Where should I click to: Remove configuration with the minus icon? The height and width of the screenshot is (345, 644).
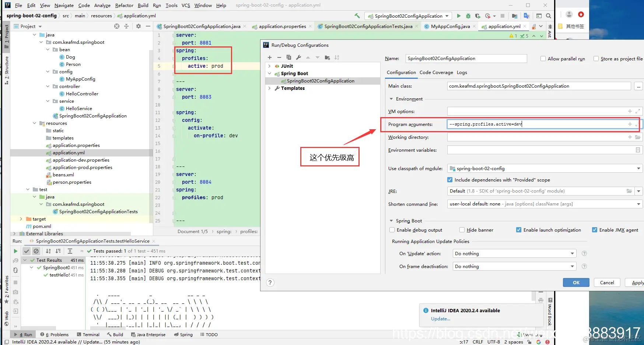point(279,57)
